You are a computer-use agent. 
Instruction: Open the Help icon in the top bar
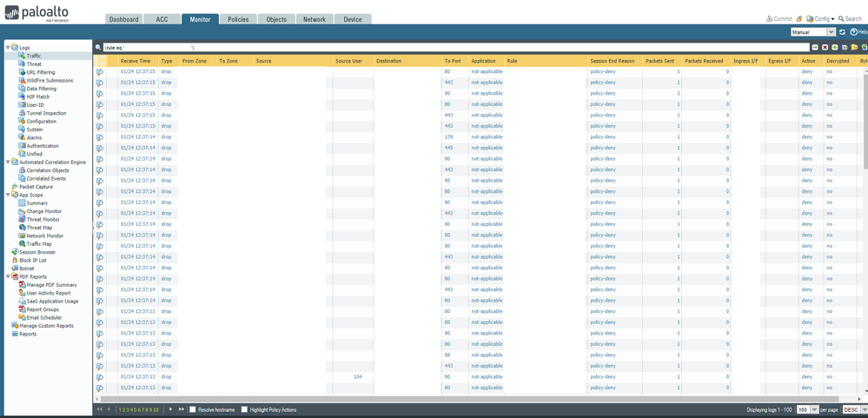point(855,32)
